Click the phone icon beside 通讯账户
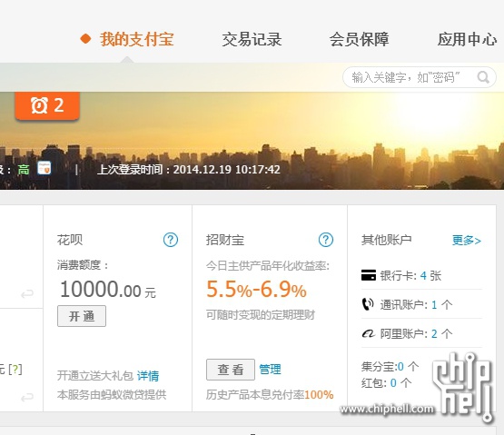504x435 pixels. pos(368,304)
